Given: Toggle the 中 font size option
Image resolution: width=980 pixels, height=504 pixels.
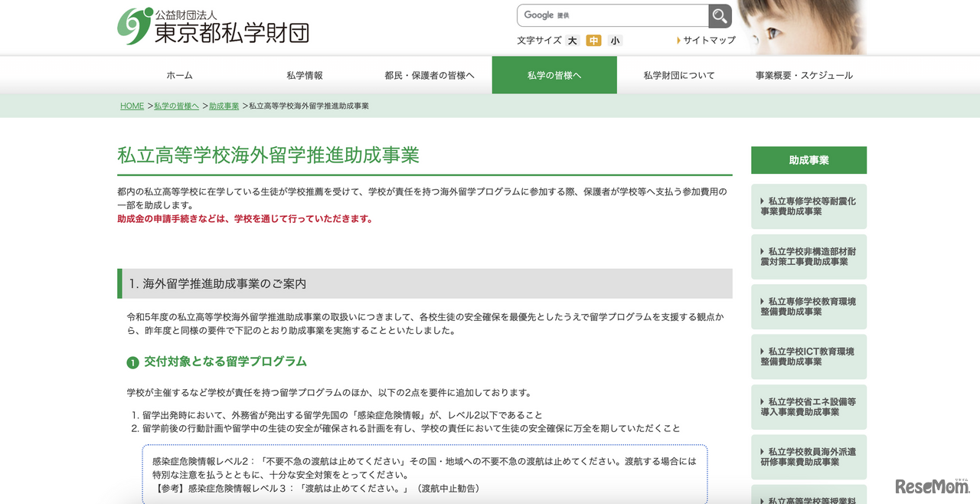Looking at the screenshot, I should click(593, 40).
